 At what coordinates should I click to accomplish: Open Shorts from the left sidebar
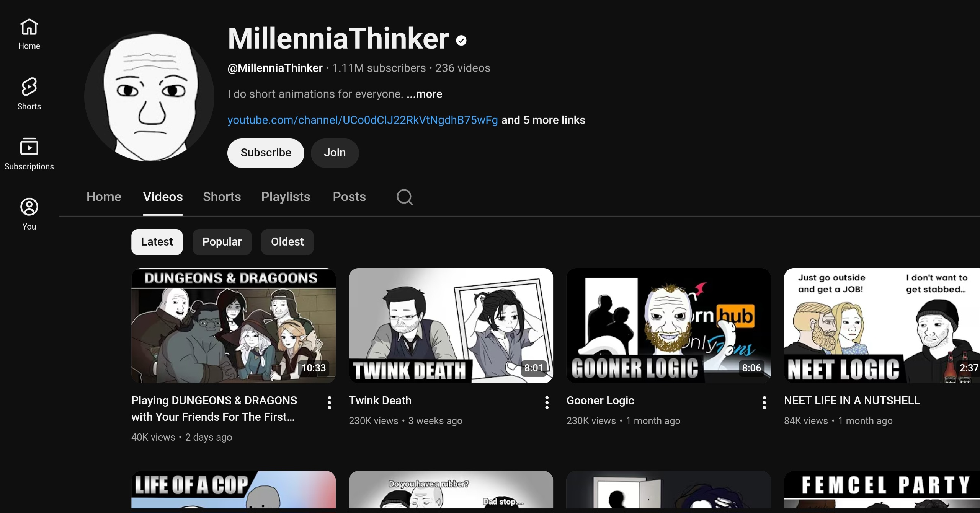coord(29,94)
